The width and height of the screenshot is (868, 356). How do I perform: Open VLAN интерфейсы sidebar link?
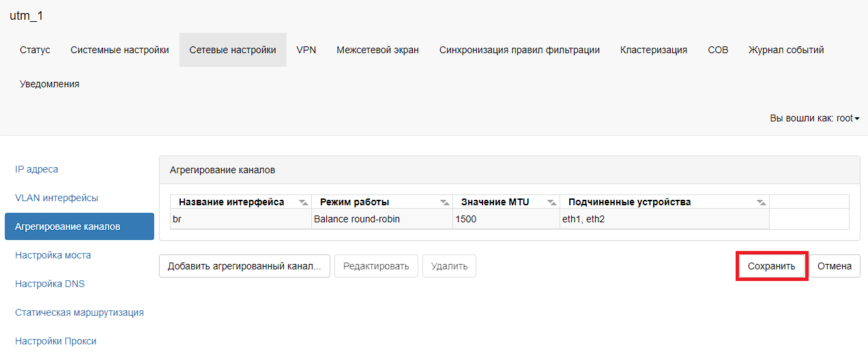(x=57, y=198)
